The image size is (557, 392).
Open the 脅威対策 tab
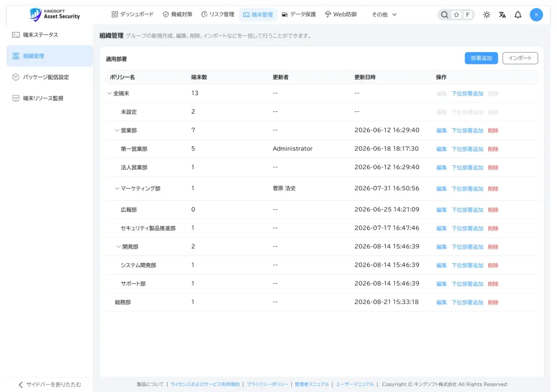point(178,14)
